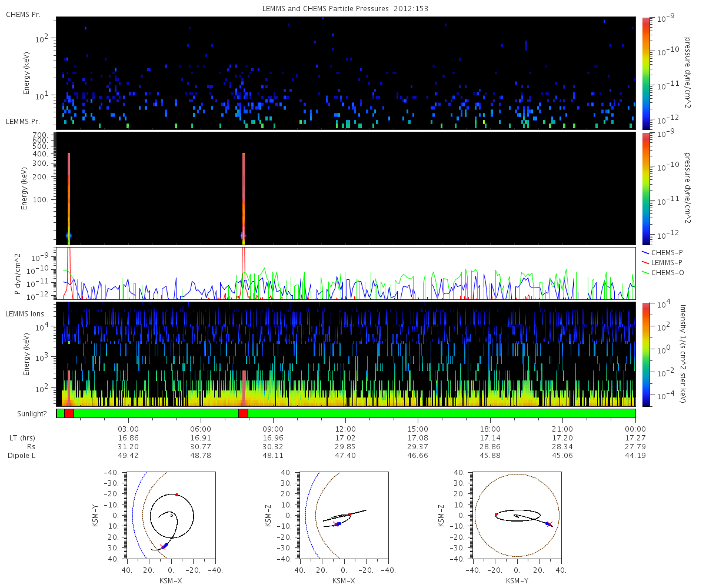The height and width of the screenshot is (588, 706).
Task: Click red dot in KSM-X/KSM-Y orbit plot
Action: point(176,495)
